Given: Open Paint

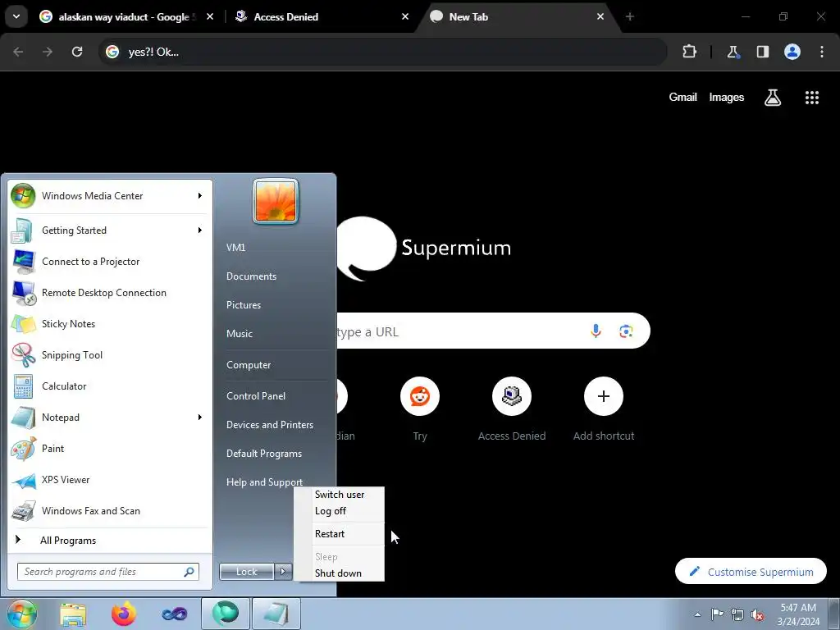Looking at the screenshot, I should pyautogui.click(x=110, y=449).
